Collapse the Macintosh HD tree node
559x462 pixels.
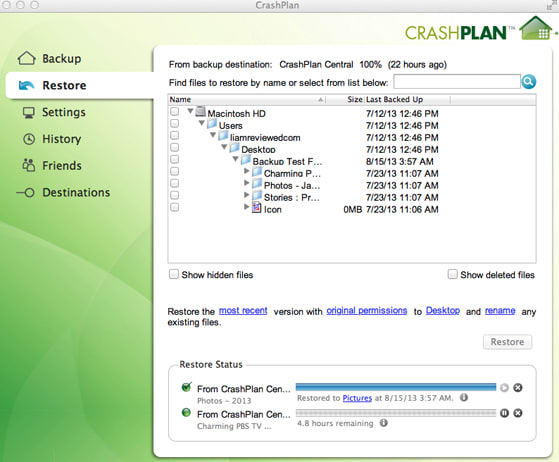[190, 111]
